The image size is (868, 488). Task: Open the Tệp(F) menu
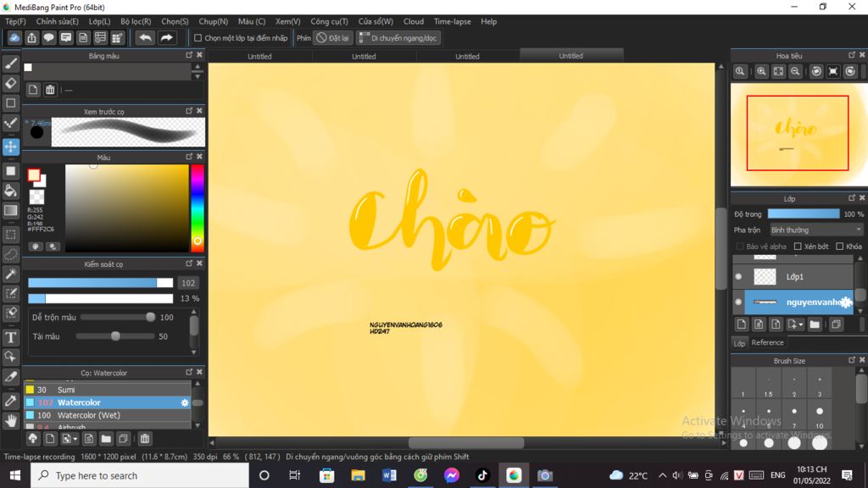click(15, 21)
